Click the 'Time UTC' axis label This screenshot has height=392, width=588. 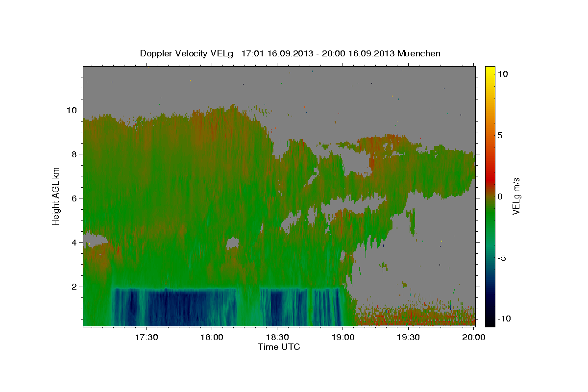tap(279, 347)
